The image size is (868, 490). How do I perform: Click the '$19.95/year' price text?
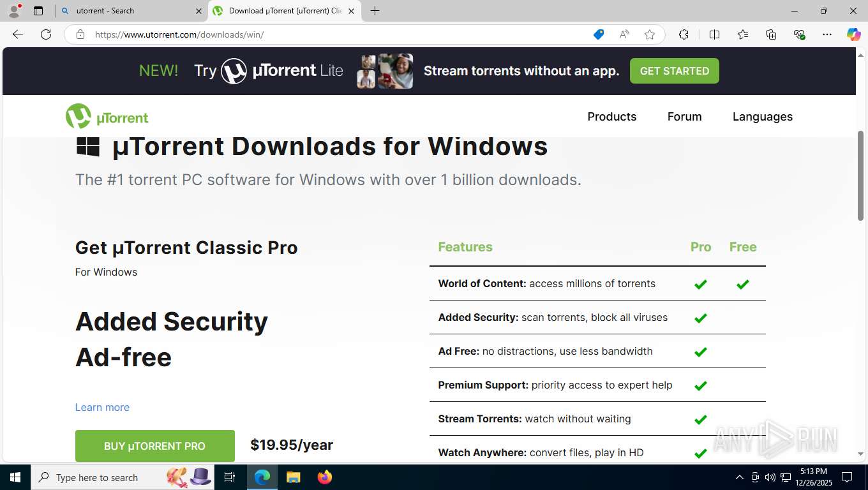tap(292, 445)
